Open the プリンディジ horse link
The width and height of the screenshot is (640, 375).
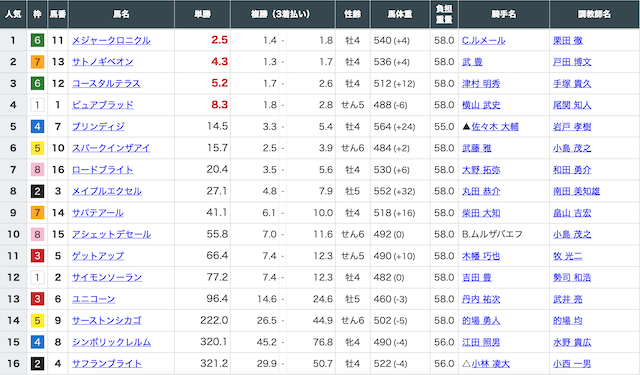coord(98,126)
